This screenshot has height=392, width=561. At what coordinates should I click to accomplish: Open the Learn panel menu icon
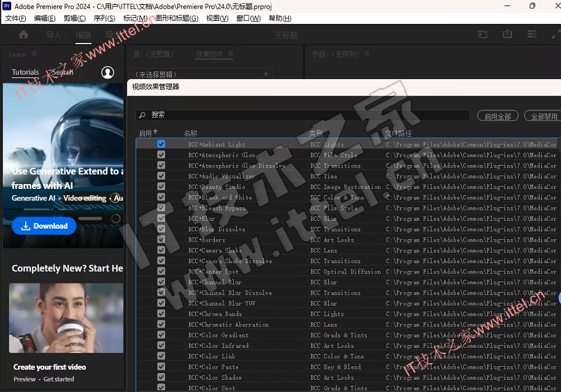click(x=34, y=53)
